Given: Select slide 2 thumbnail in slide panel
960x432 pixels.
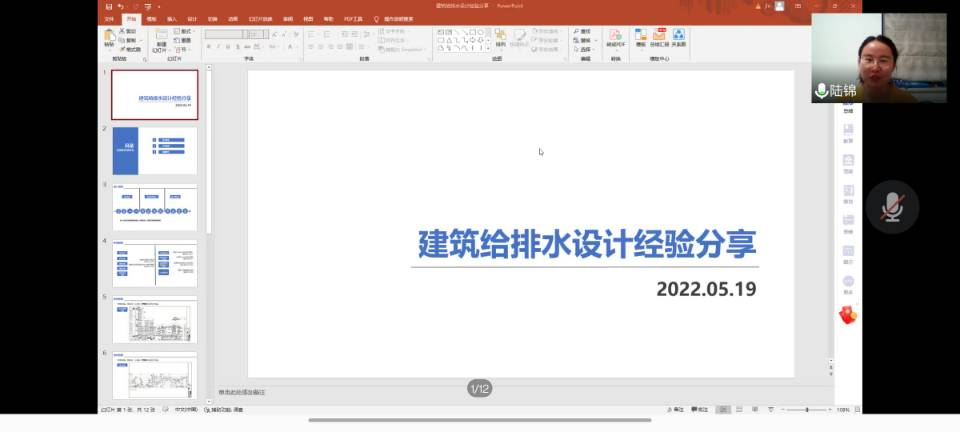Looking at the screenshot, I should pyautogui.click(x=154, y=151).
